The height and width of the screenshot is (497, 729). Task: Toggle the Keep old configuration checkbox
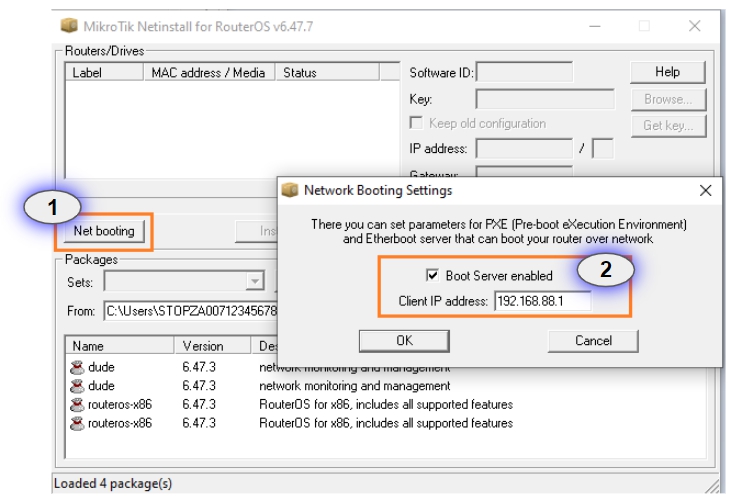click(416, 123)
